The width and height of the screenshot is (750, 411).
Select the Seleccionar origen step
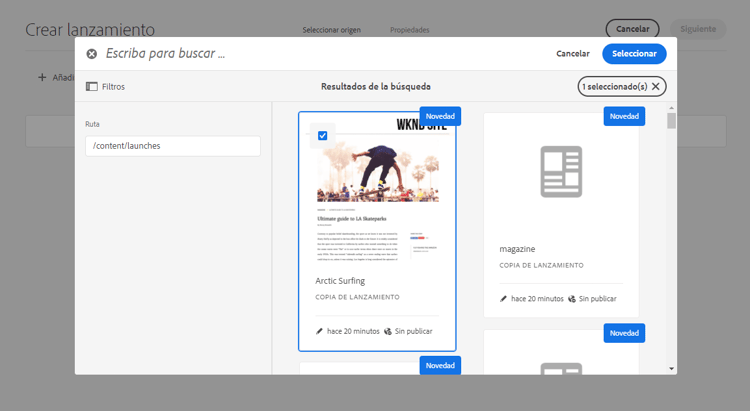(x=331, y=30)
